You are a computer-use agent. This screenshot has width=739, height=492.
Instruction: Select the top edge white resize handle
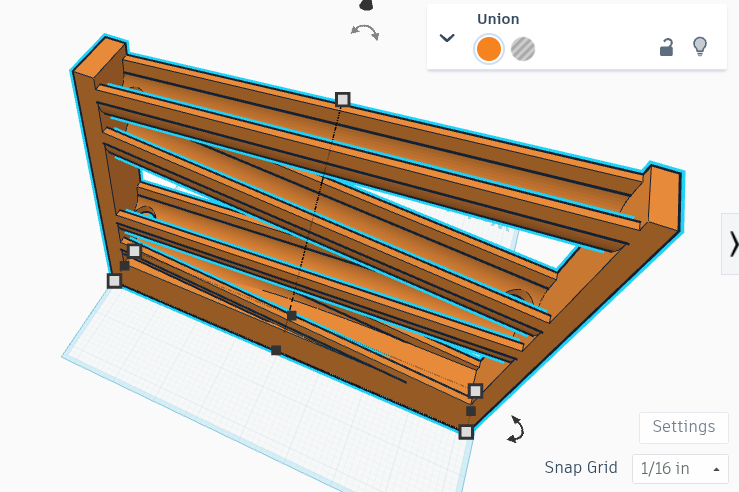click(343, 99)
